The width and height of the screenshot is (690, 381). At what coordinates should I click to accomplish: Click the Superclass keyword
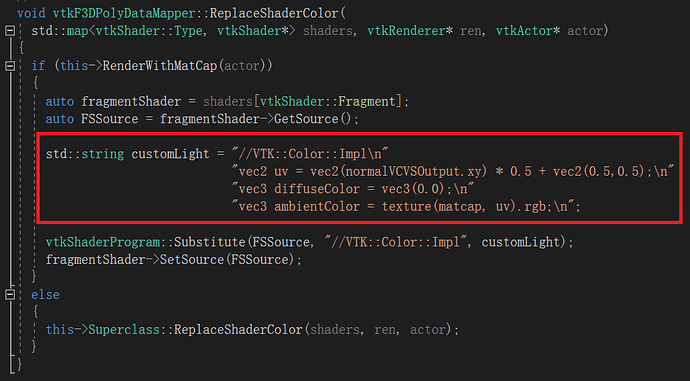pos(124,329)
